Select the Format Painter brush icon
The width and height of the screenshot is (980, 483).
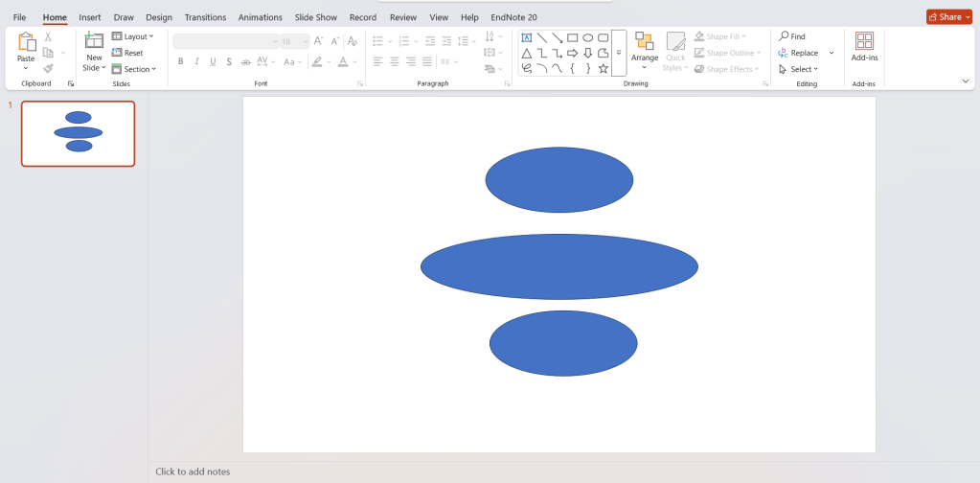[48, 69]
